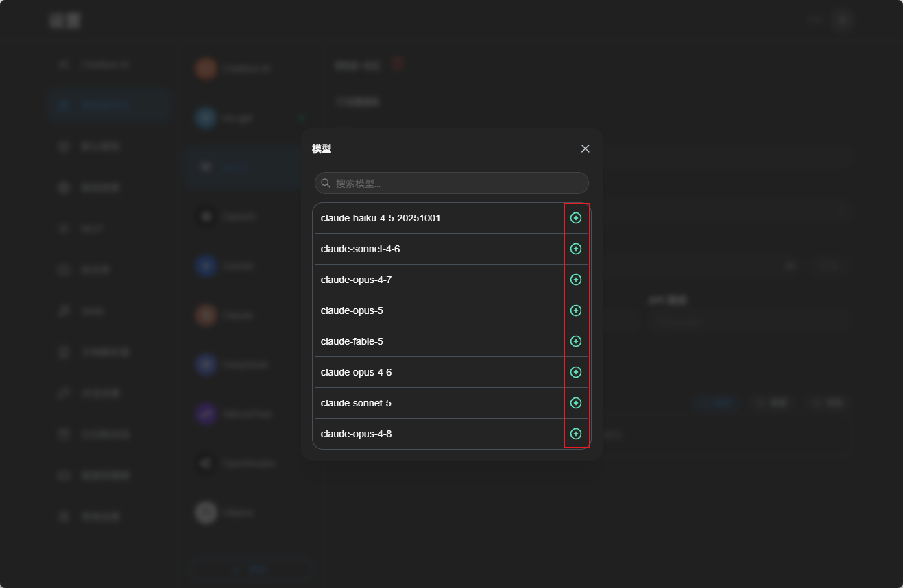Click the add icon next to claude-fable-5
This screenshot has height=588, width=903.
pyautogui.click(x=576, y=341)
